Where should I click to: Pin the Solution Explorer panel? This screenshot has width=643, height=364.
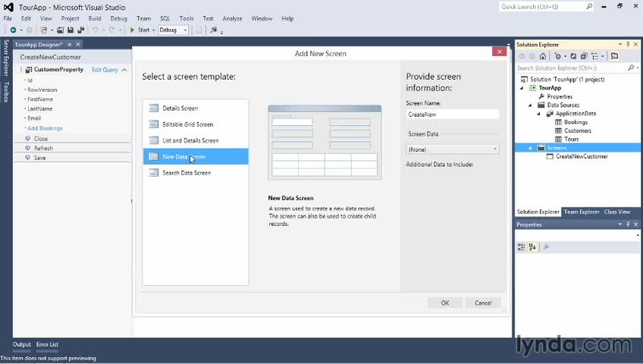[x=628, y=44]
